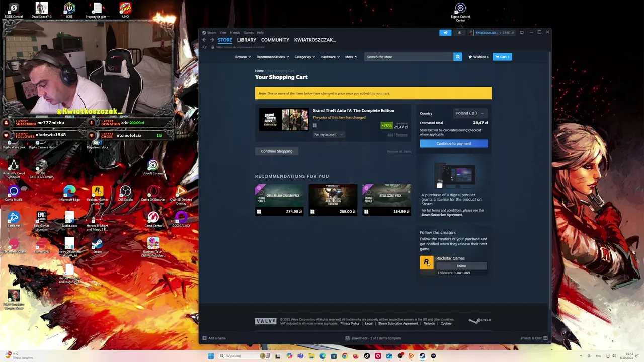
Task: Open Microsoft Edge desktop shortcut
Action: point(69,194)
